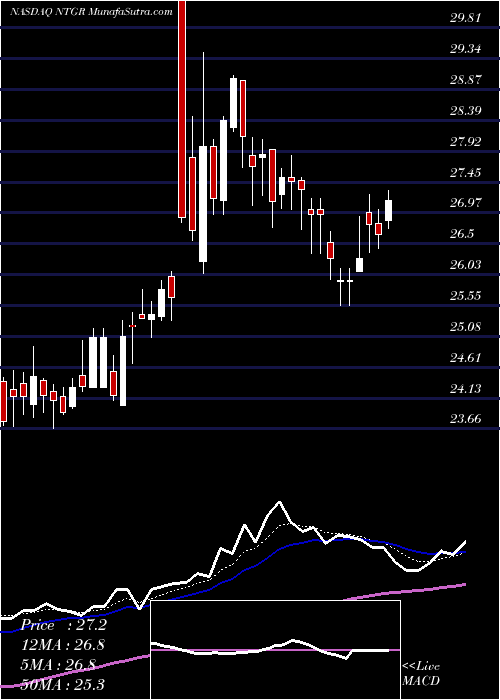This screenshot has height=700, width=500.
Task: Click the 29.34 price axis label
Action: (466, 49)
